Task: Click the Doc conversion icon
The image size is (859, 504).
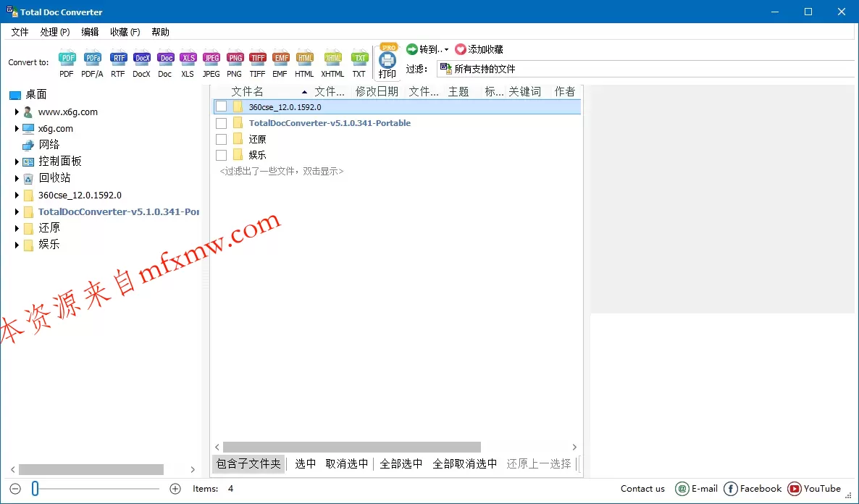Action: click(165, 58)
